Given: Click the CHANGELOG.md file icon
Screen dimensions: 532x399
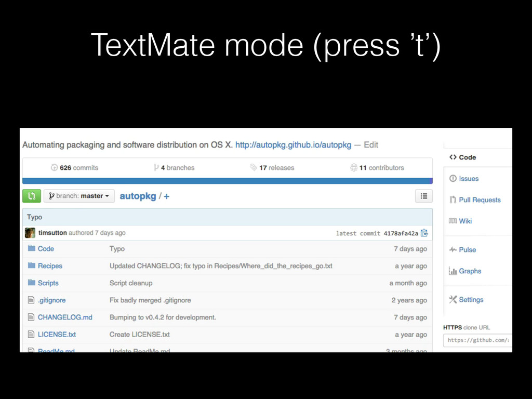Looking at the screenshot, I should (x=31, y=317).
